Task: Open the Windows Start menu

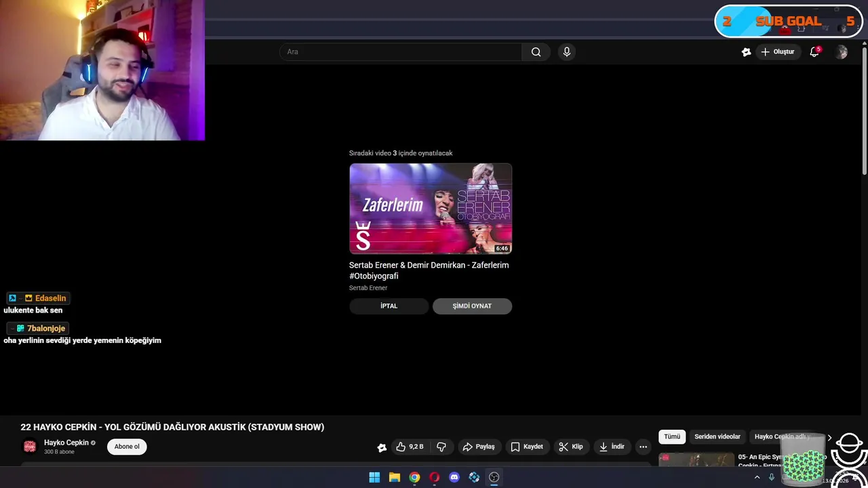Action: point(374,477)
